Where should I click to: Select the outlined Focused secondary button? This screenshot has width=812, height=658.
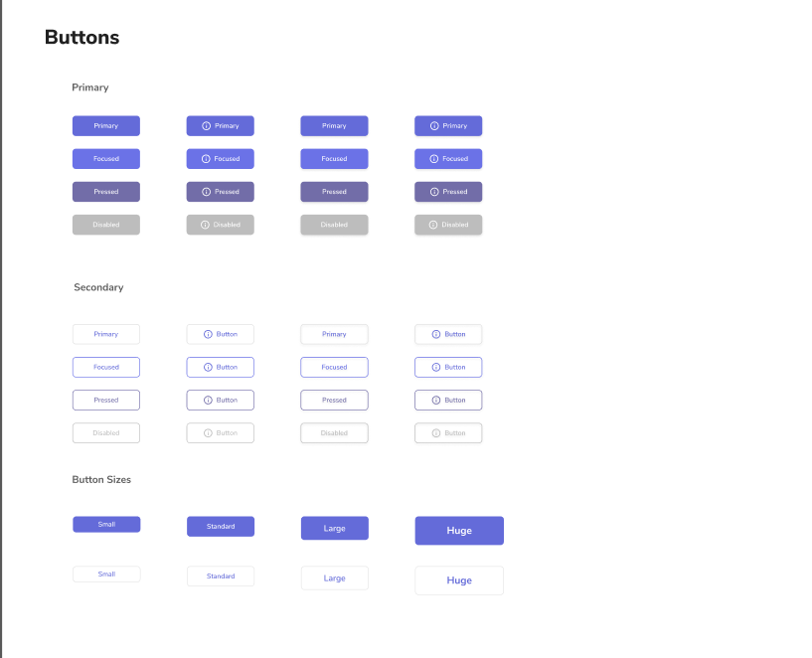tap(105, 367)
